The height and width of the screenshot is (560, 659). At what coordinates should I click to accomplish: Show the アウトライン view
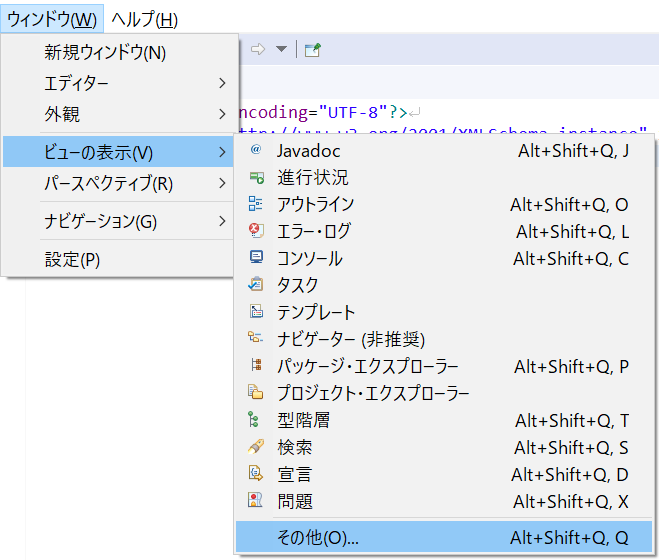tap(444, 204)
